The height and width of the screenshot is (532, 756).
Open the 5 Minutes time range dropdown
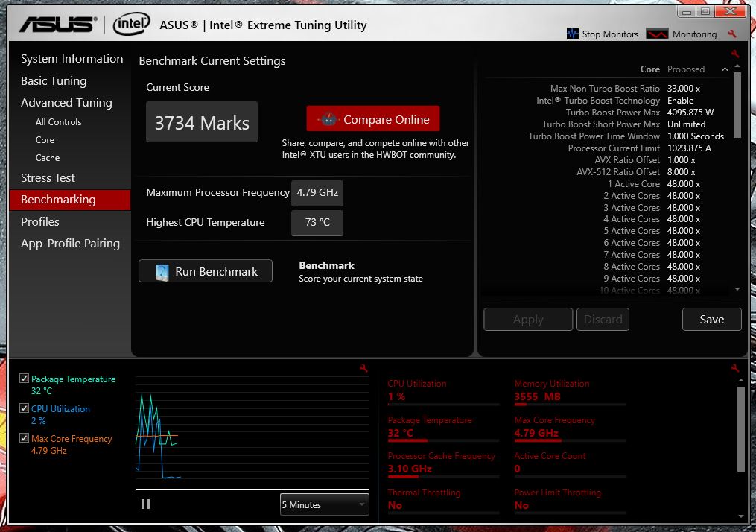click(325, 504)
